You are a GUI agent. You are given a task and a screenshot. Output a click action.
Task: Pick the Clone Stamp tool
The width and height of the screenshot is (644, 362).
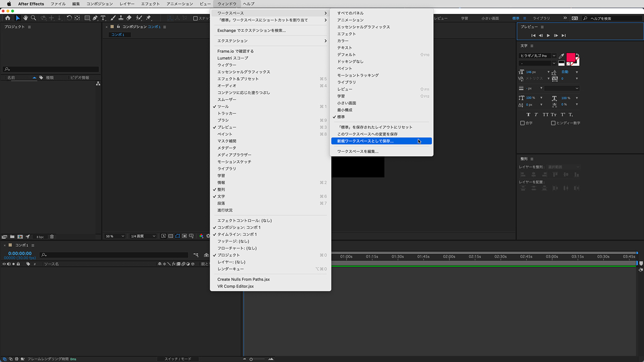[x=121, y=18]
